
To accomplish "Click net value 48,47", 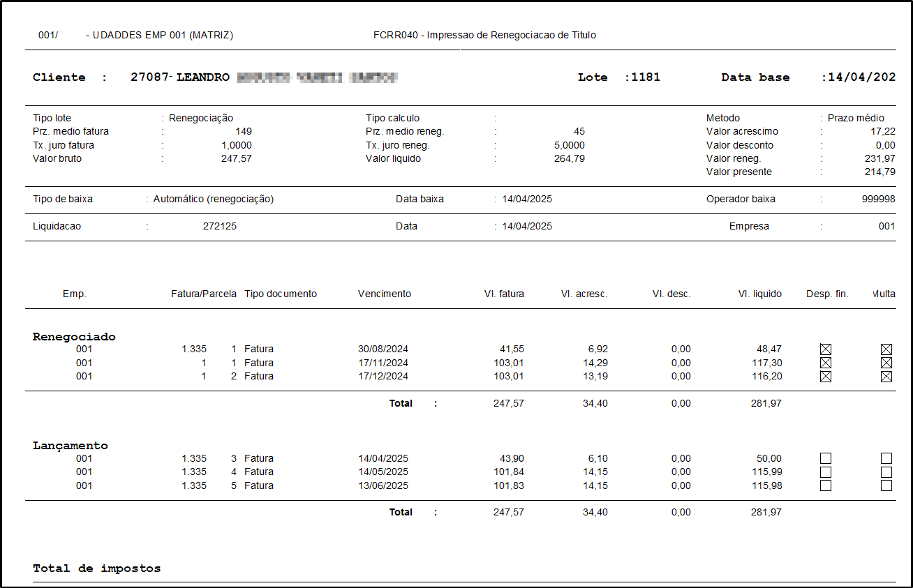I will (769, 349).
